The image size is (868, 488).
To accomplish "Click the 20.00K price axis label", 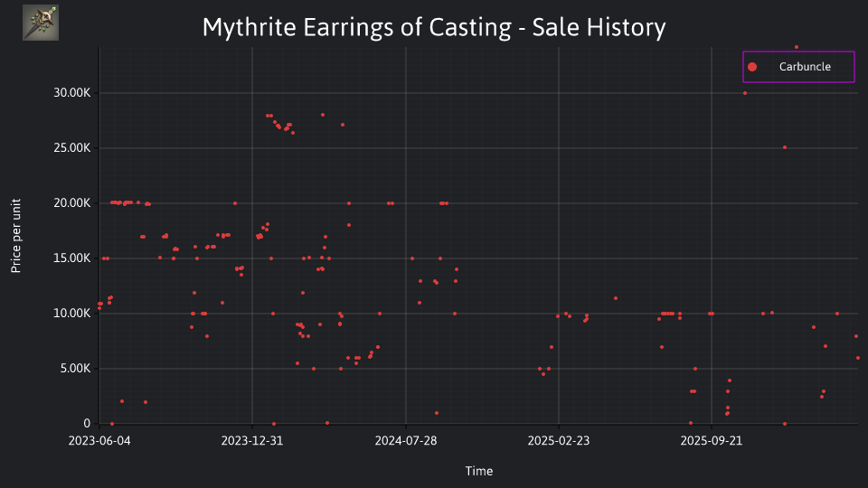I will coord(72,203).
